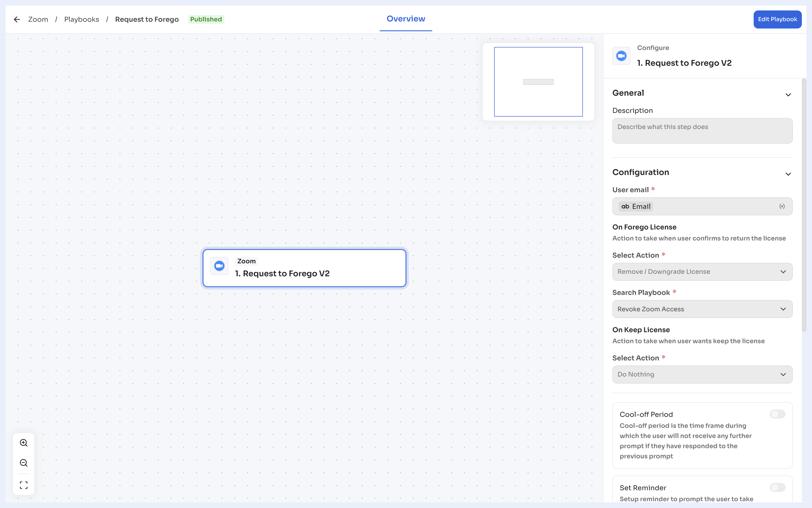Zoom out of the canvas
Viewport: 812px width, 508px height.
click(x=23, y=463)
